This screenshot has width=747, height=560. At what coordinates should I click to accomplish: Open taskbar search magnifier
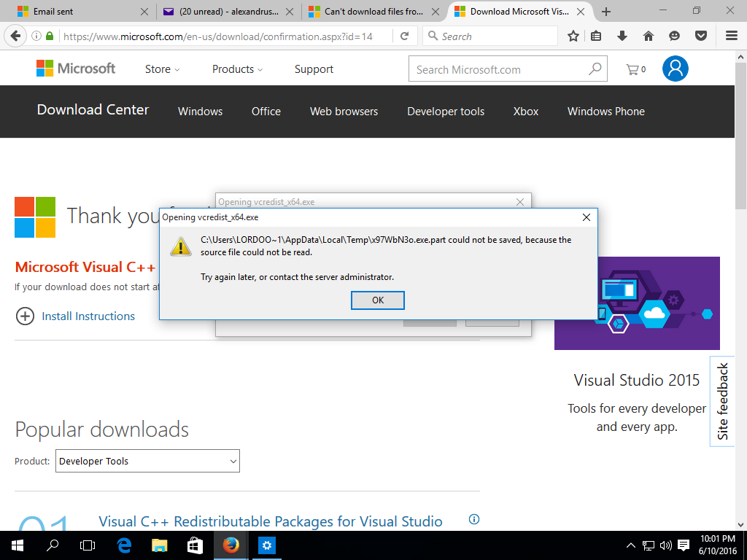click(x=53, y=545)
